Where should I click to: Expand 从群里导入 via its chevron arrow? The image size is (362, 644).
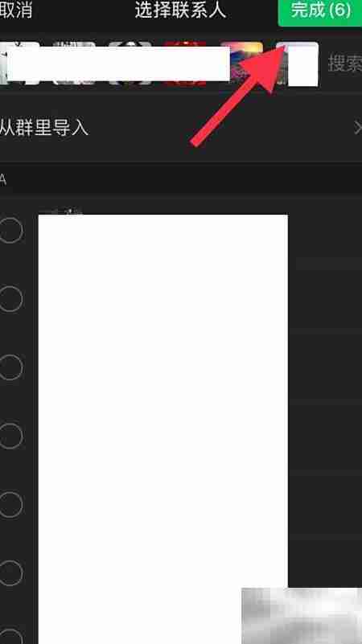(x=358, y=129)
